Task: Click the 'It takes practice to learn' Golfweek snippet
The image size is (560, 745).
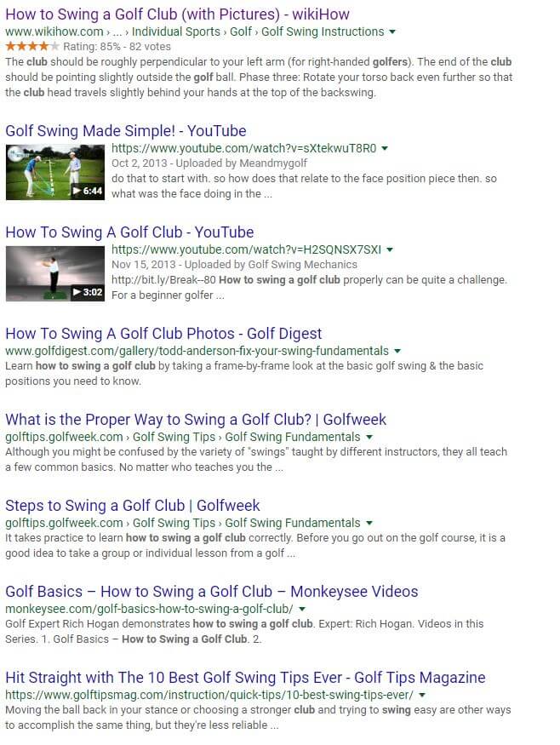Action: click(x=255, y=546)
